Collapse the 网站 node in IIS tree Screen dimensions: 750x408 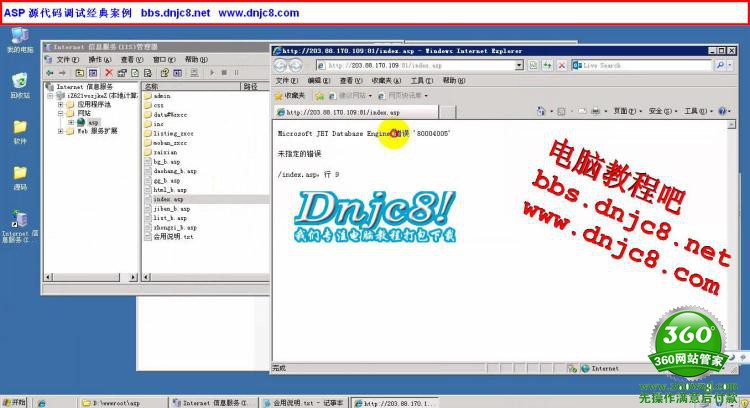tap(60, 113)
